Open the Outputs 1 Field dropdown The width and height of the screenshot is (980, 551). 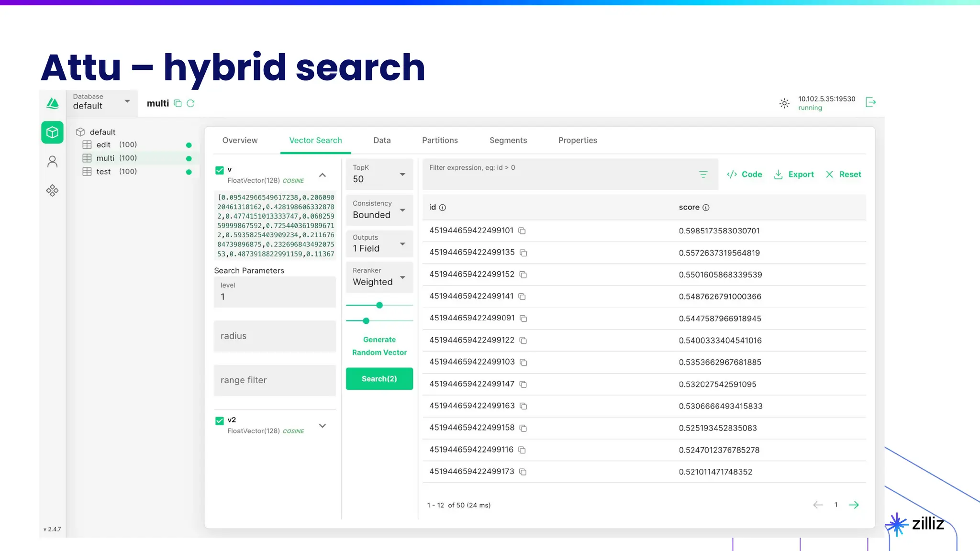(379, 243)
